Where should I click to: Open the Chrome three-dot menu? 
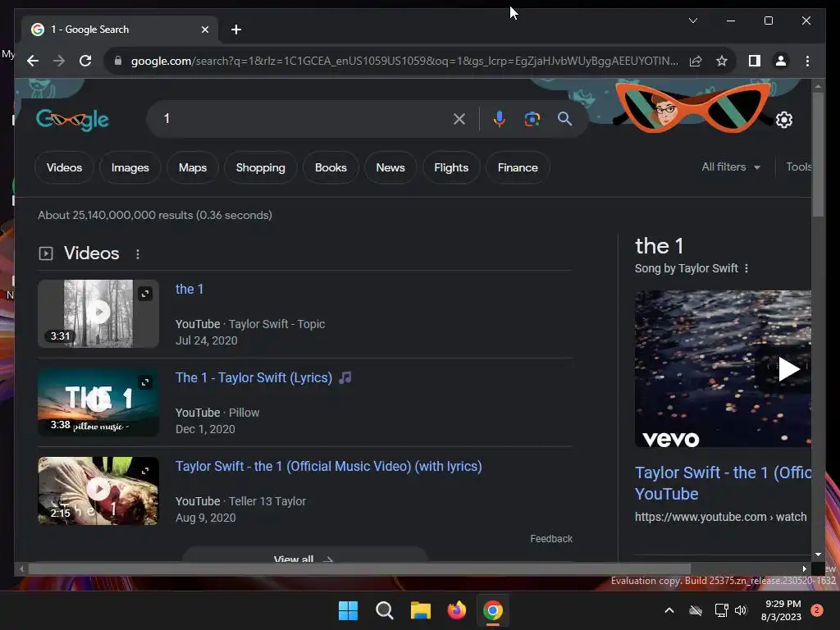point(807,61)
